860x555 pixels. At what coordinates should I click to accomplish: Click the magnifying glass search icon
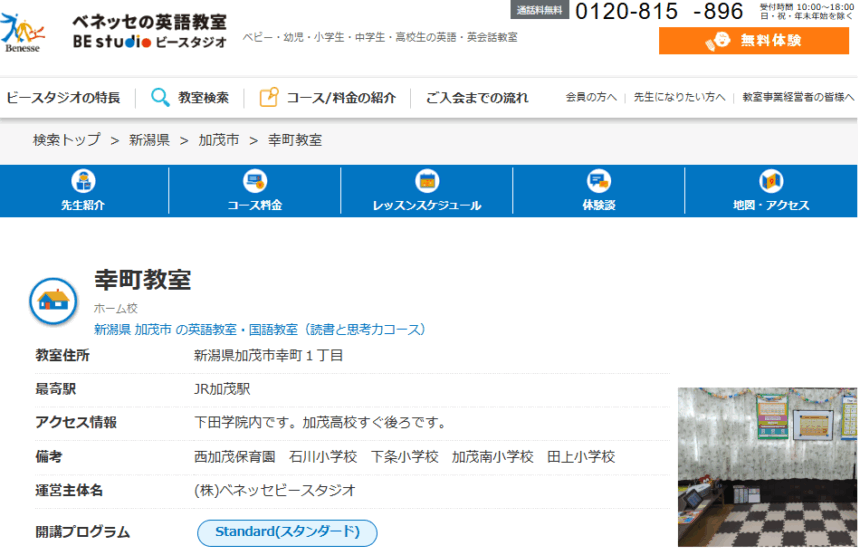coord(160,97)
